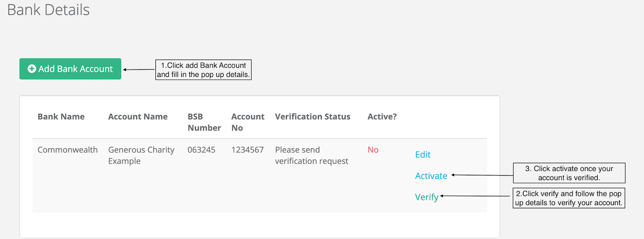644x239 pixels.
Task: Select the Bank Name column header
Action: 61,117
